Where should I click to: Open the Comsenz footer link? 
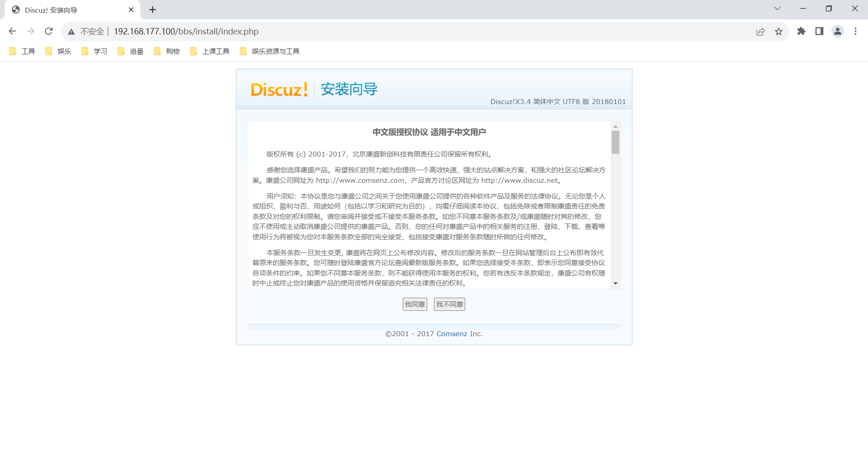(452, 334)
